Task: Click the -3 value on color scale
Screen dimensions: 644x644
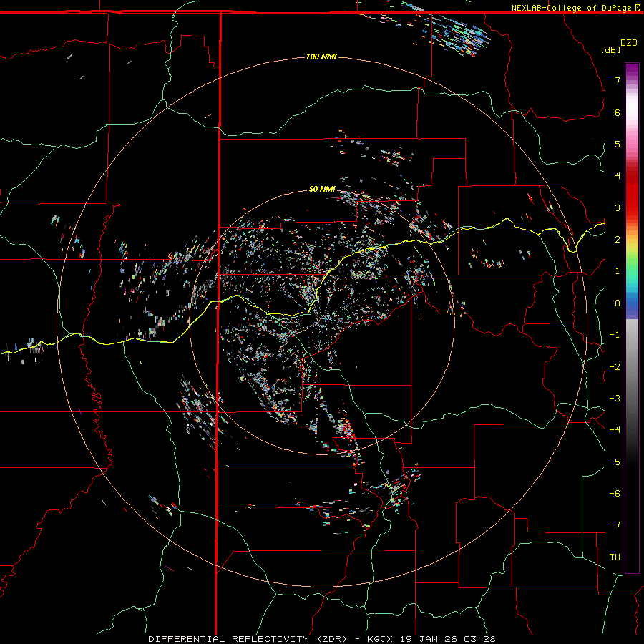Action: 615,399
